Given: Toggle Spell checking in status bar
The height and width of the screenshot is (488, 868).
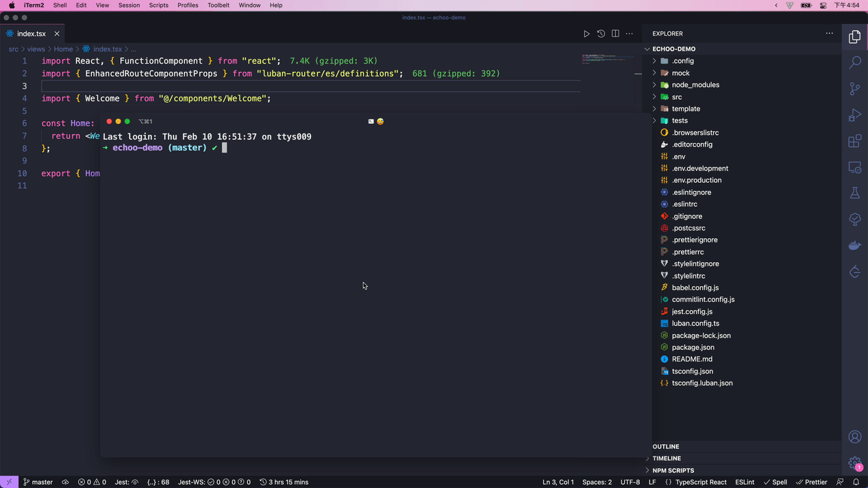Looking at the screenshot, I should [776, 482].
